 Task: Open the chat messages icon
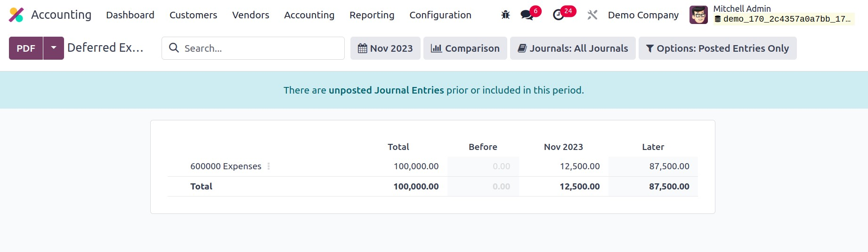click(x=527, y=15)
